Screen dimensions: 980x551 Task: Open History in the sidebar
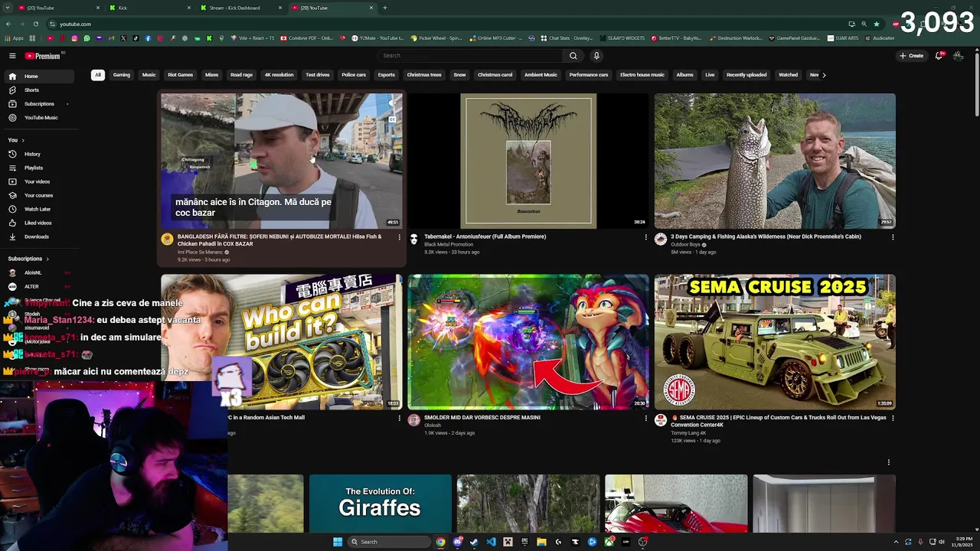coord(38,155)
